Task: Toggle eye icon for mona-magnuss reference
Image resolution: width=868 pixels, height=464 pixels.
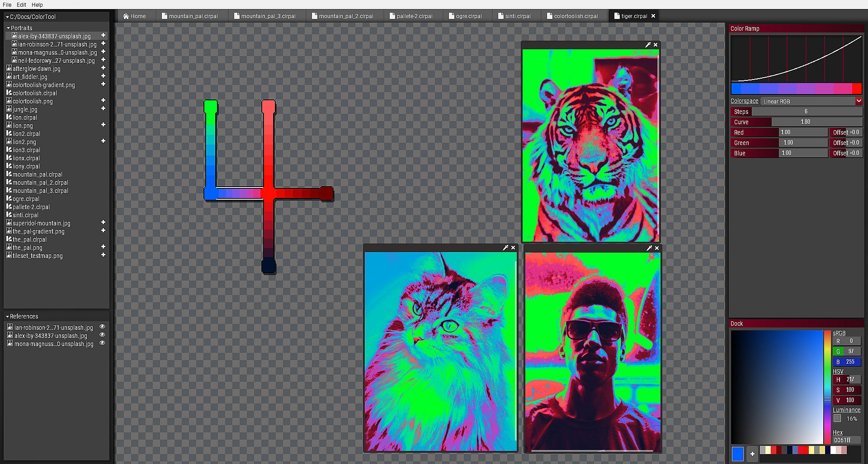Action: click(102, 343)
